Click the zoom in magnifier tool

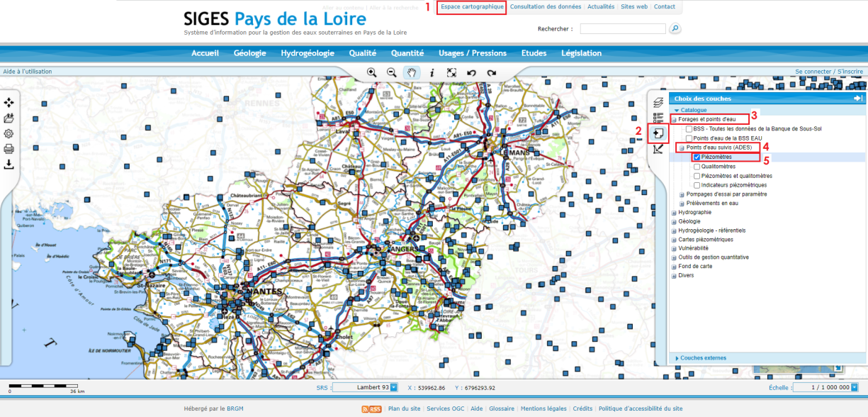pos(371,73)
